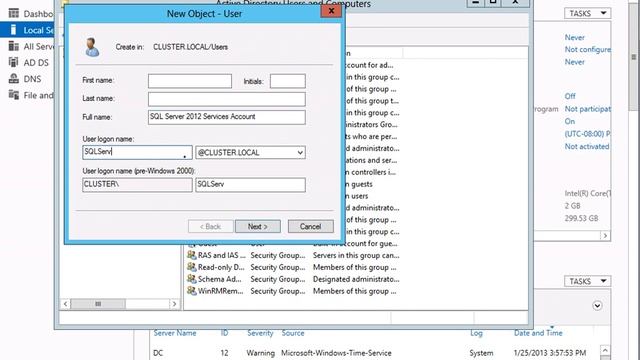Screen dimensions: 640x360
Task: Select WinRMRem... group icon
Action: [191, 291]
